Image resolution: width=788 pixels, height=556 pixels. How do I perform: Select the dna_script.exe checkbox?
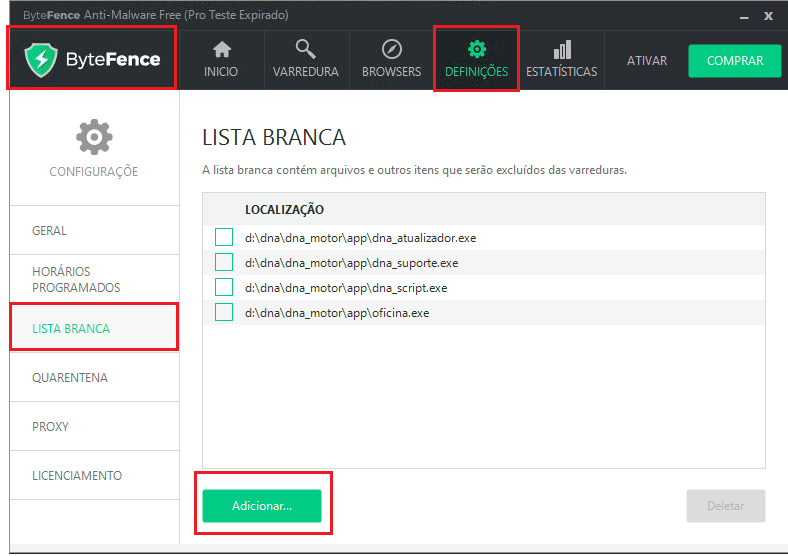point(224,288)
